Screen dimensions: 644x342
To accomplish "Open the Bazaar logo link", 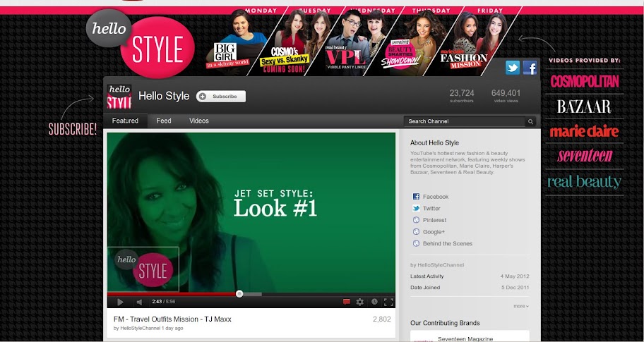I will click(x=584, y=106).
